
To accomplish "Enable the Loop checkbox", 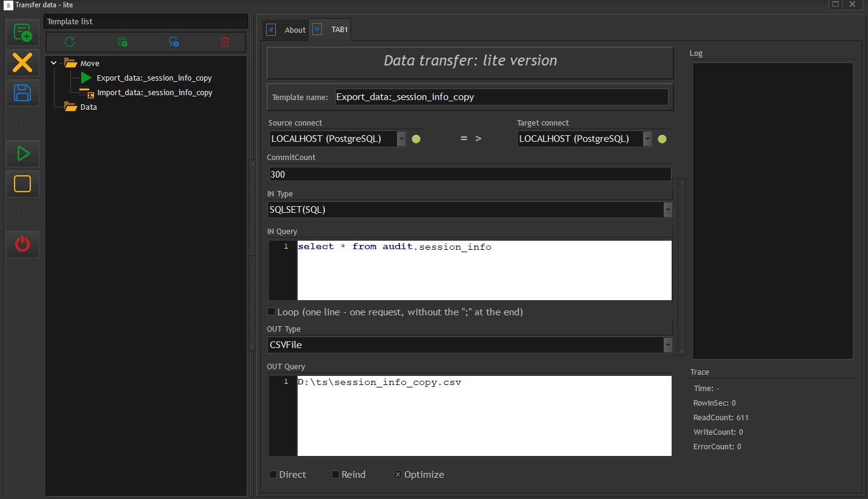I will [x=272, y=312].
